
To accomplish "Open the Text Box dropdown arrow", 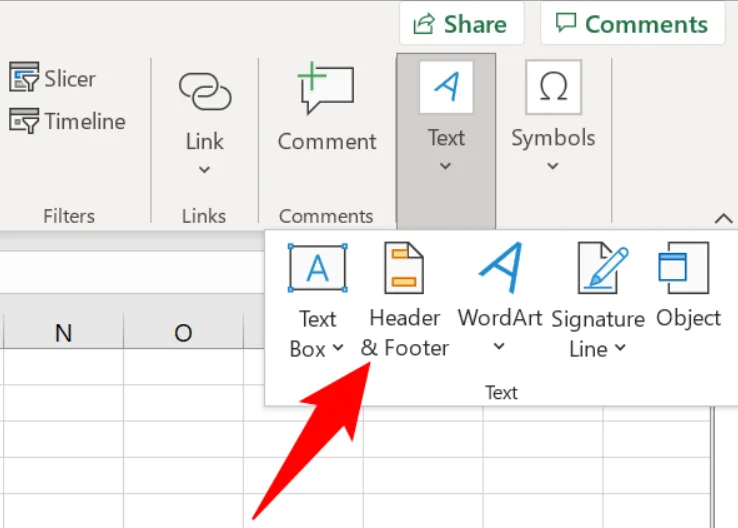I will pyautogui.click(x=337, y=348).
